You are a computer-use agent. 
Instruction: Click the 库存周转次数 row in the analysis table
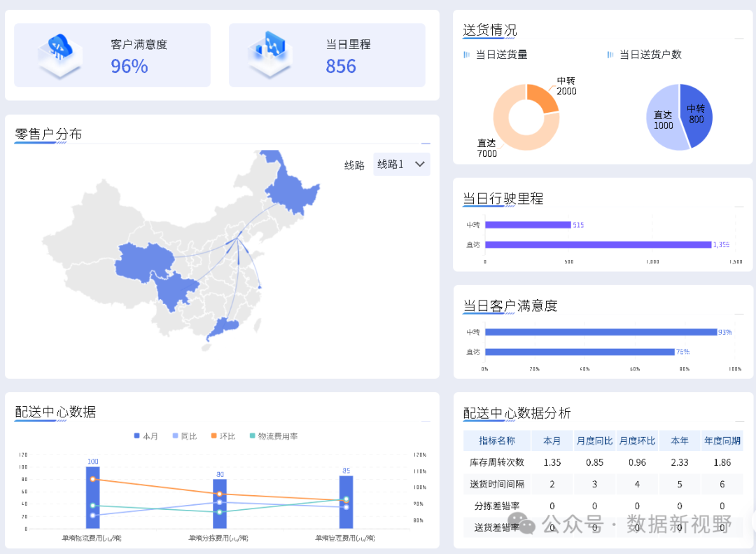496,462
